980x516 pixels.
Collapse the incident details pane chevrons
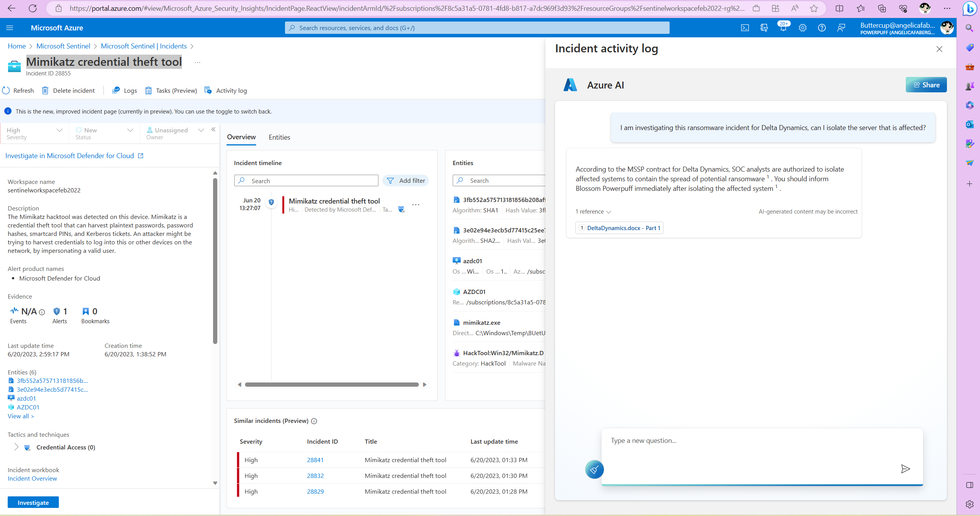pos(213,130)
